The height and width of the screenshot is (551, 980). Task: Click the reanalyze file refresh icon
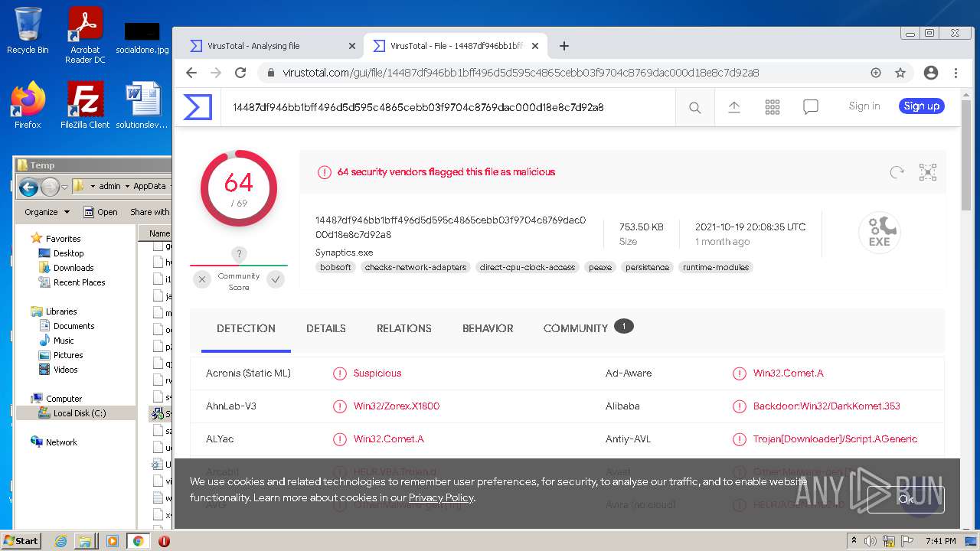pyautogui.click(x=897, y=172)
